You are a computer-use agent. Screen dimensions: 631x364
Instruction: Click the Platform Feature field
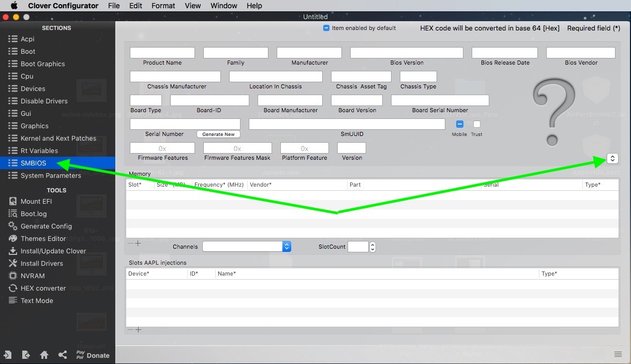coord(305,148)
